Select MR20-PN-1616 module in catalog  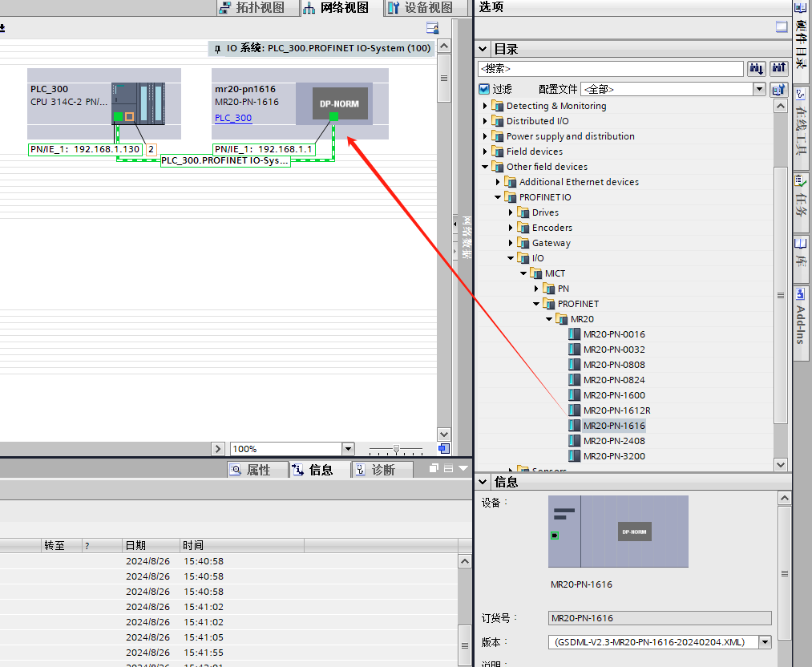[614, 426]
